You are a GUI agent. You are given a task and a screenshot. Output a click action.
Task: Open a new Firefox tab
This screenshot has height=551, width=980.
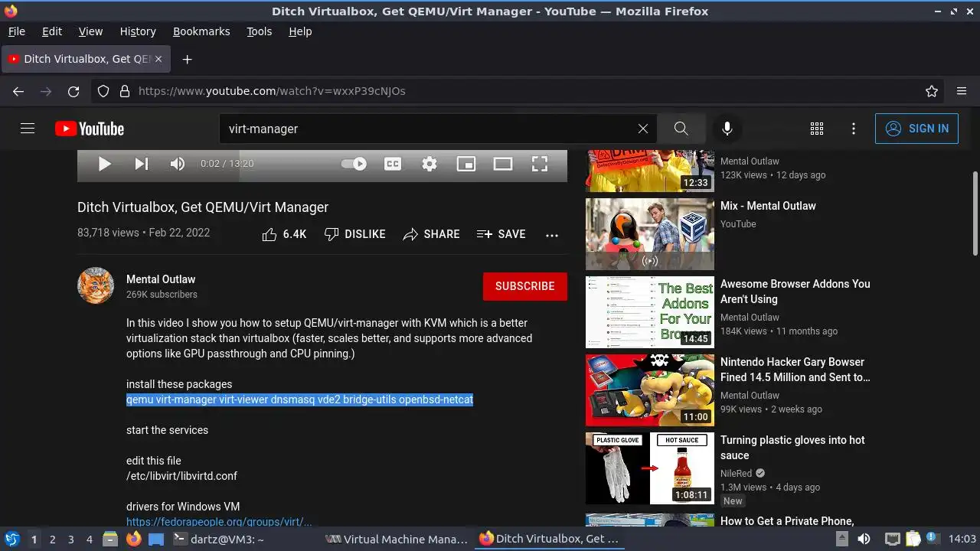(187, 59)
